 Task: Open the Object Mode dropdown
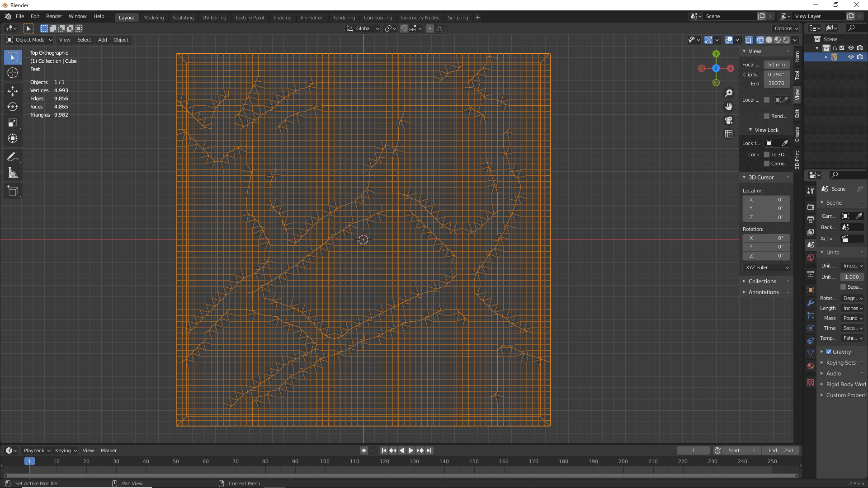(29, 40)
